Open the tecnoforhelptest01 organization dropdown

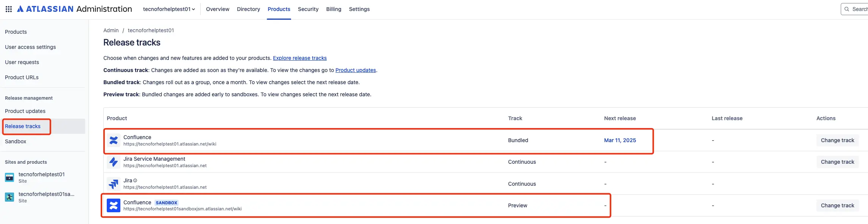pos(169,9)
